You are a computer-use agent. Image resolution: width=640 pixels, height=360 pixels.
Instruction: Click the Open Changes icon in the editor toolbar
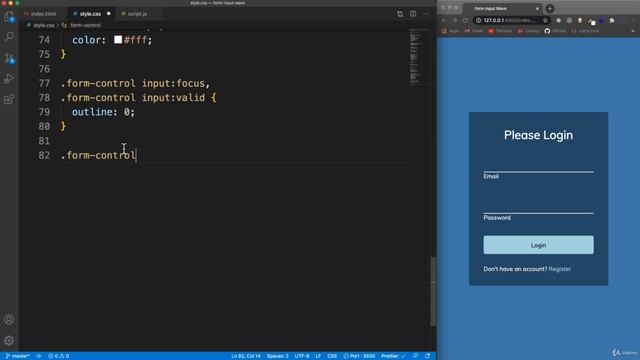pyautogui.click(x=400, y=14)
